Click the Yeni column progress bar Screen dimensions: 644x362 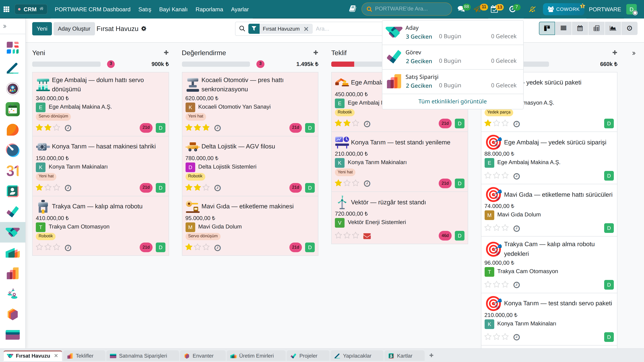[66, 64]
